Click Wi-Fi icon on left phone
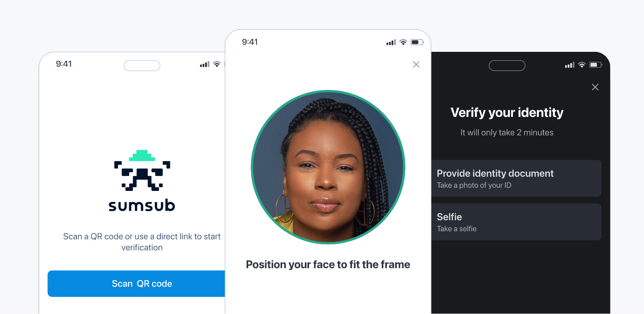Image resolution: width=644 pixels, height=314 pixels. pos(217,64)
